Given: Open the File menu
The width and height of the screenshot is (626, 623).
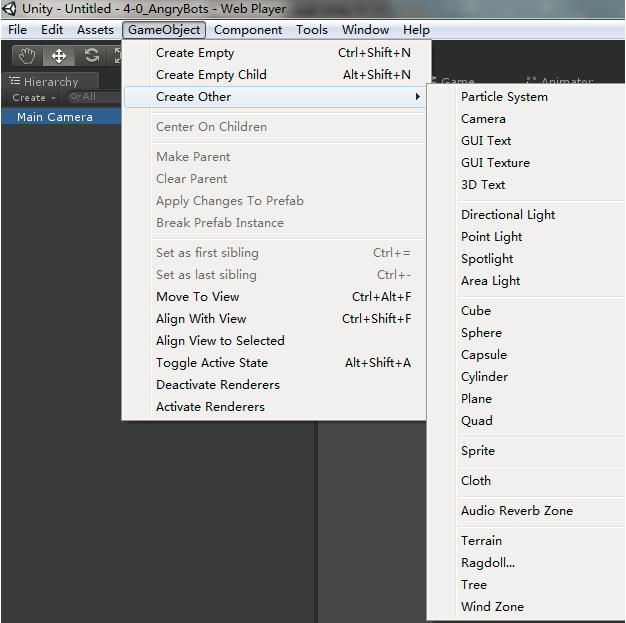Looking at the screenshot, I should tap(17, 30).
